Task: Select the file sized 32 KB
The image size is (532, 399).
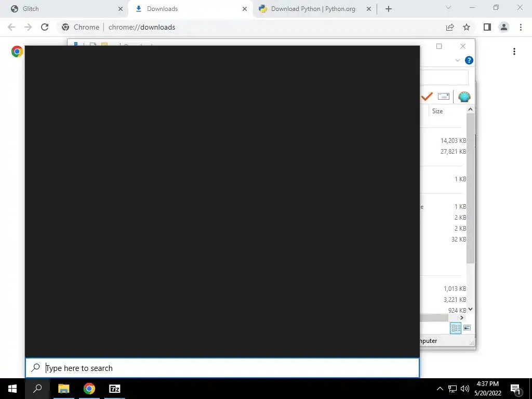Action: 458,239
